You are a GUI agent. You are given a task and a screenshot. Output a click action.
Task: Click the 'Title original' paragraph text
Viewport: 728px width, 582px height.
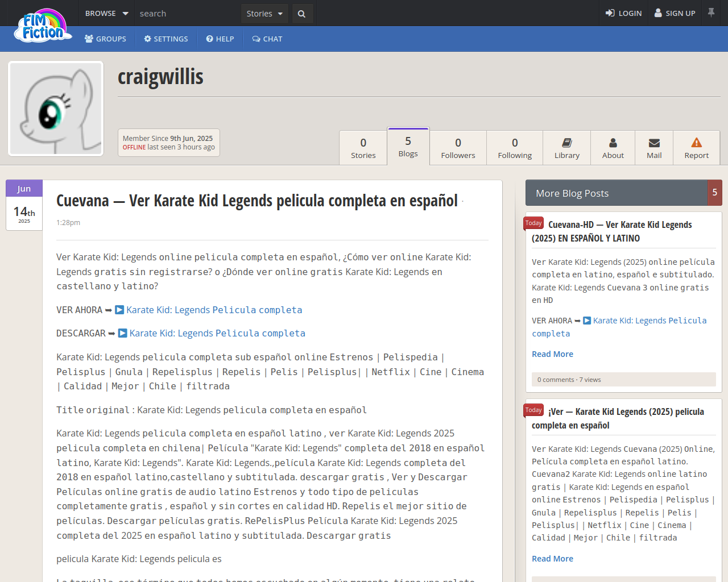click(212, 410)
